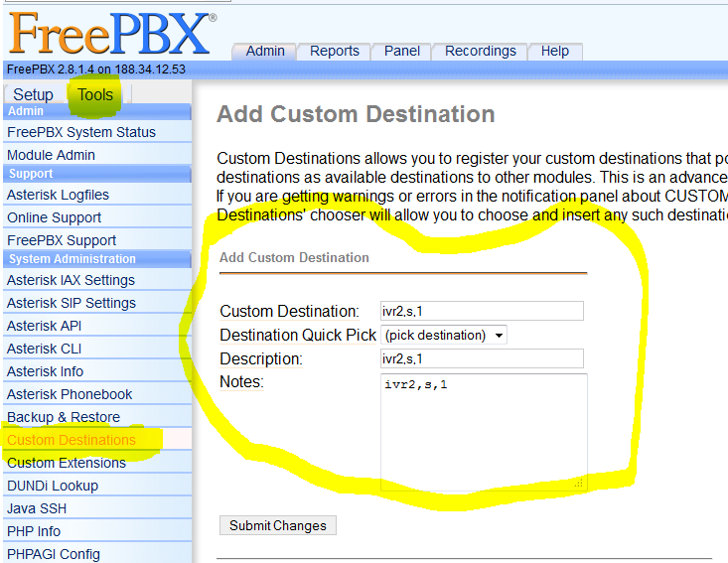The height and width of the screenshot is (563, 728).
Task: Select Custom Destinations in sidebar
Action: point(72,440)
